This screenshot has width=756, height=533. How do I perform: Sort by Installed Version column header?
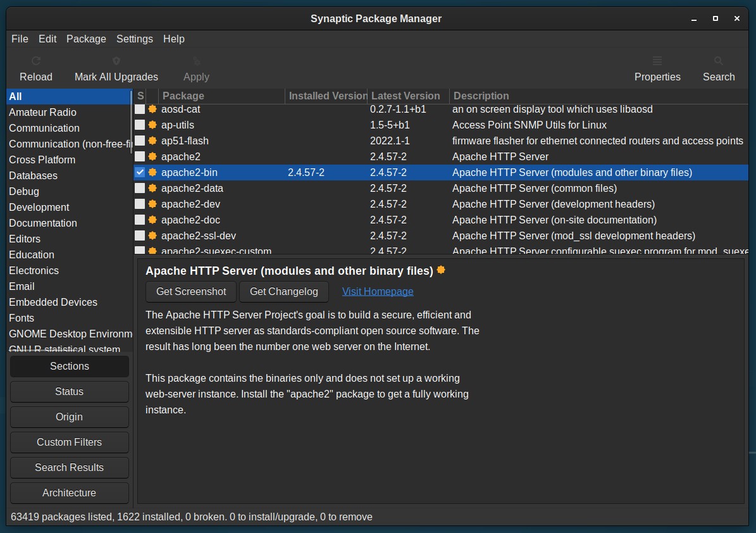(326, 96)
